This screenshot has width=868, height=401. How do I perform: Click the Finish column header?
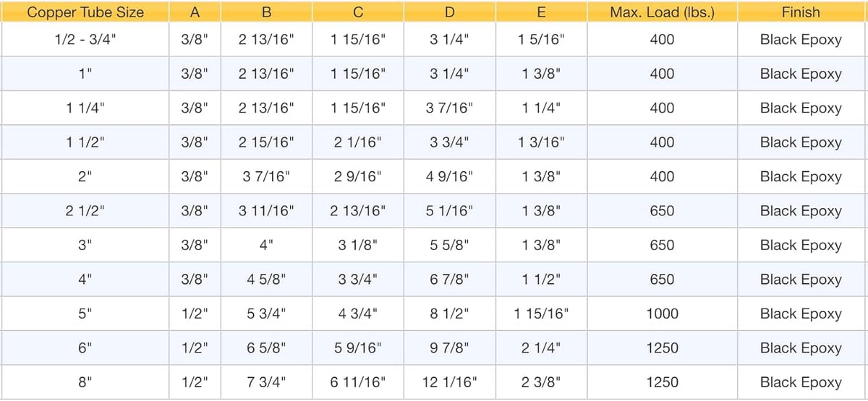coord(801,12)
